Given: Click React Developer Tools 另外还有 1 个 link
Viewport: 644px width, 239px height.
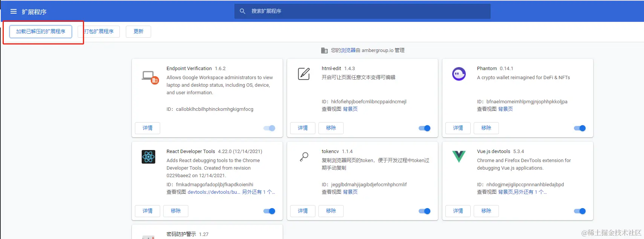Looking at the screenshot, I should pyautogui.click(x=259, y=192).
